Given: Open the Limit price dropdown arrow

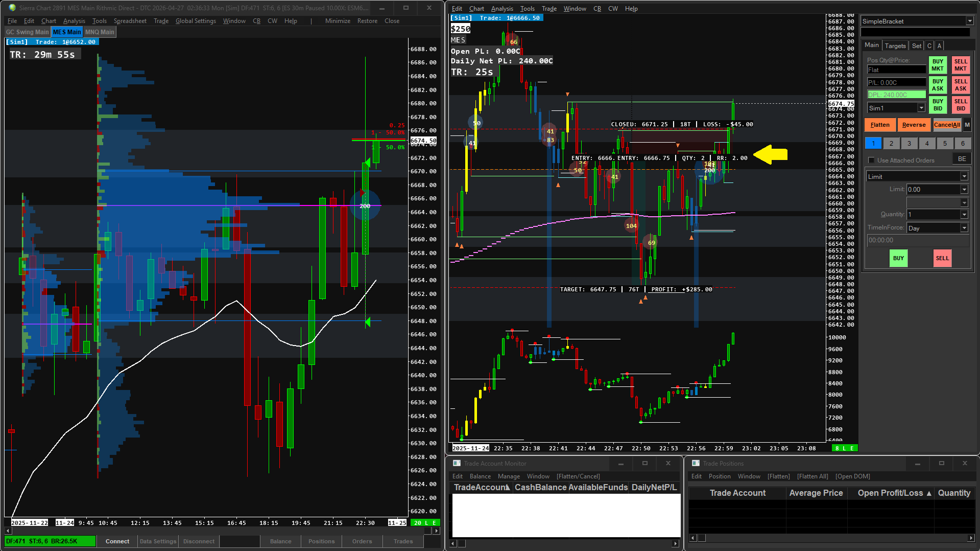Looking at the screenshot, I should (x=964, y=190).
